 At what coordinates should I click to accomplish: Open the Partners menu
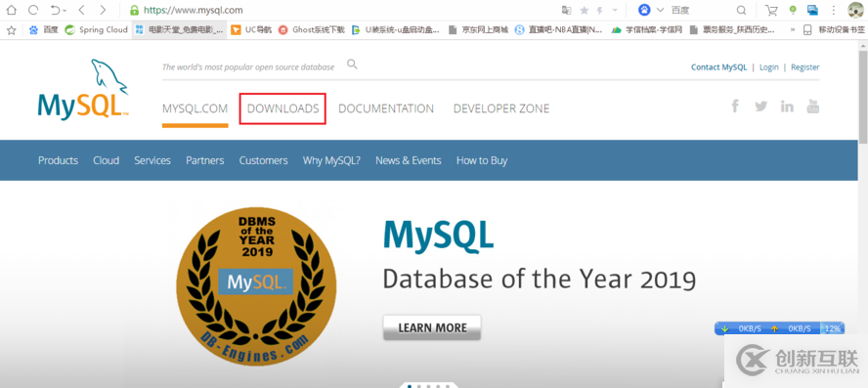[x=205, y=160]
